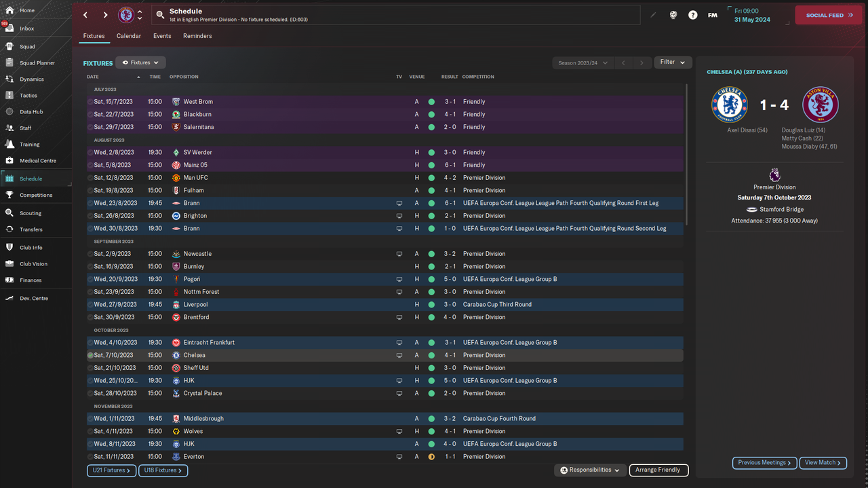Open U18 Fixtures
The width and height of the screenshot is (868, 488).
click(x=163, y=470)
